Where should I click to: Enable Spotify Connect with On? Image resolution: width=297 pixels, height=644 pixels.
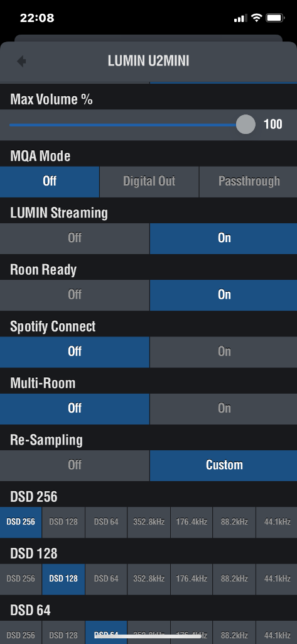pyautogui.click(x=224, y=352)
